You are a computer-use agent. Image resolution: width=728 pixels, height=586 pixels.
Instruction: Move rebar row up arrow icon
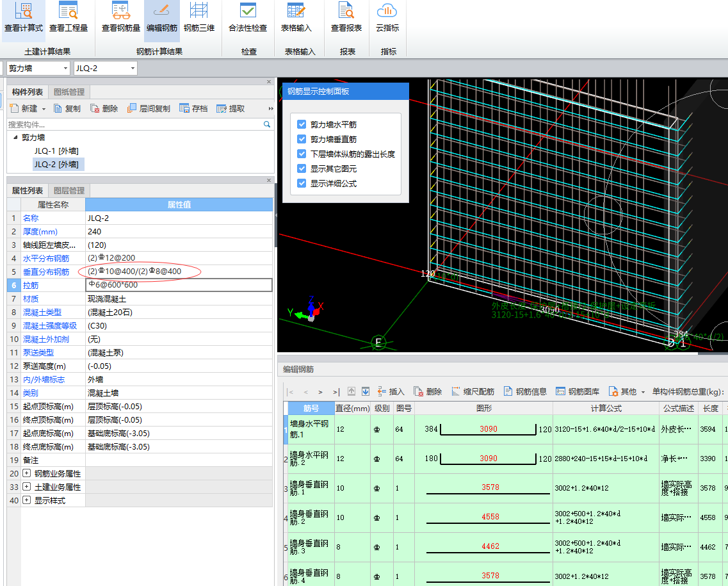352,391
